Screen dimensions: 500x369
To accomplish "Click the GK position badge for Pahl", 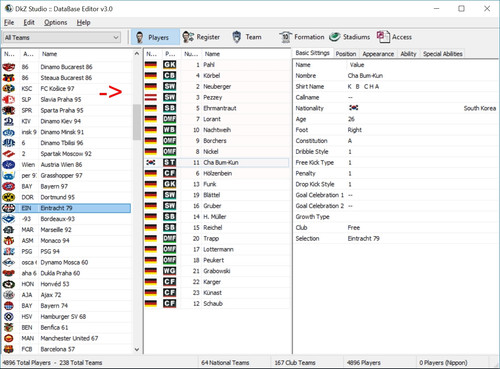I will click(169, 65).
